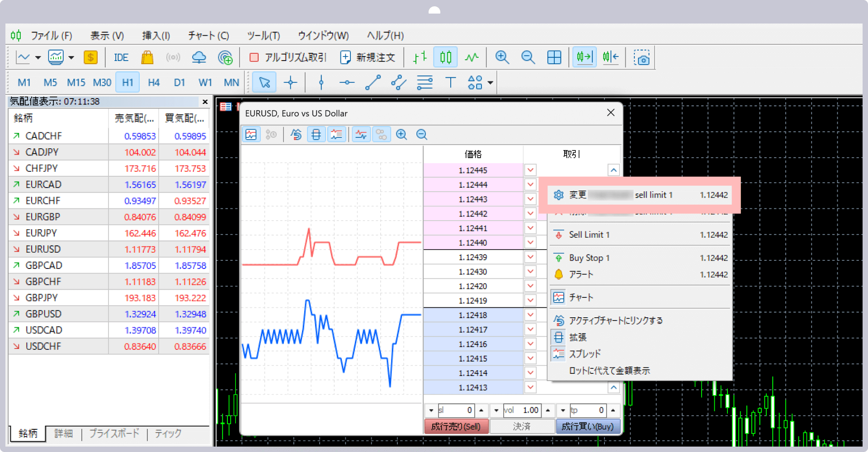
Task: Click the screenshot camera icon
Action: (x=642, y=58)
